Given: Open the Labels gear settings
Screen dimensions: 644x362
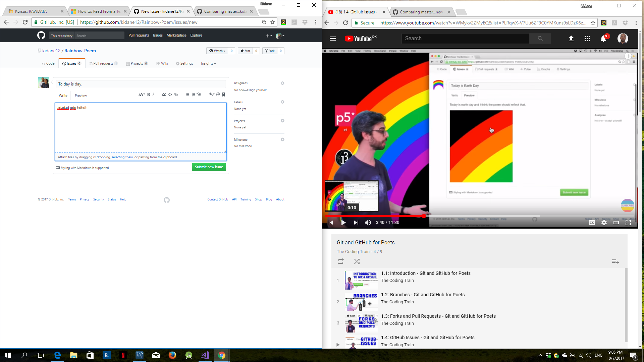Looking at the screenshot, I should [x=282, y=102].
